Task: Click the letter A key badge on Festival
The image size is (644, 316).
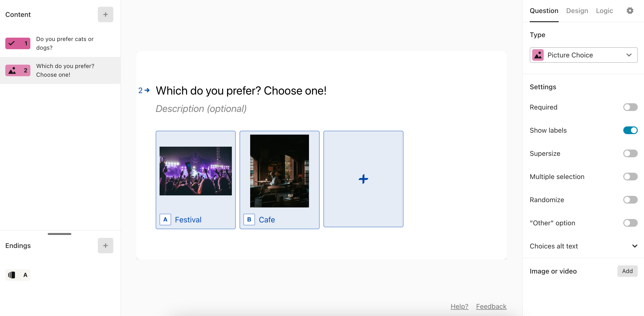Action: [x=165, y=219]
